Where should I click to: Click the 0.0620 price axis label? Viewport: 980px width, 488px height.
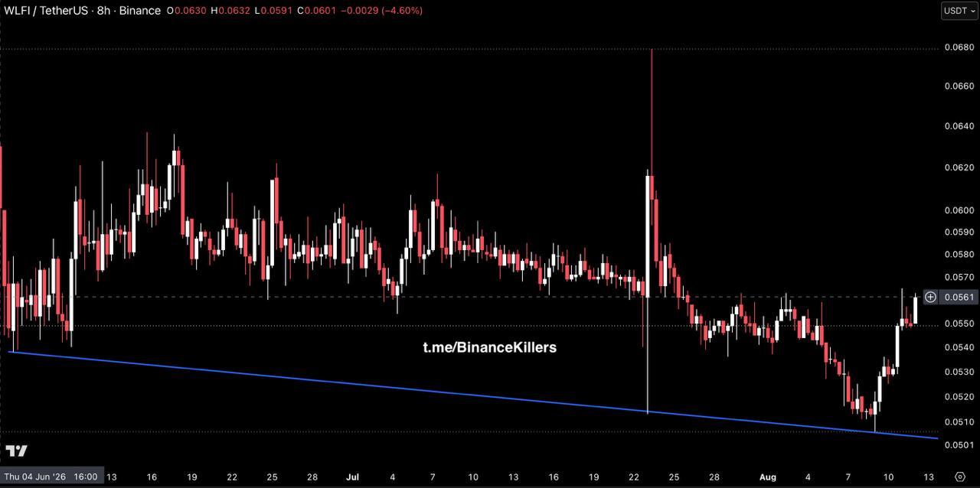tap(959, 168)
